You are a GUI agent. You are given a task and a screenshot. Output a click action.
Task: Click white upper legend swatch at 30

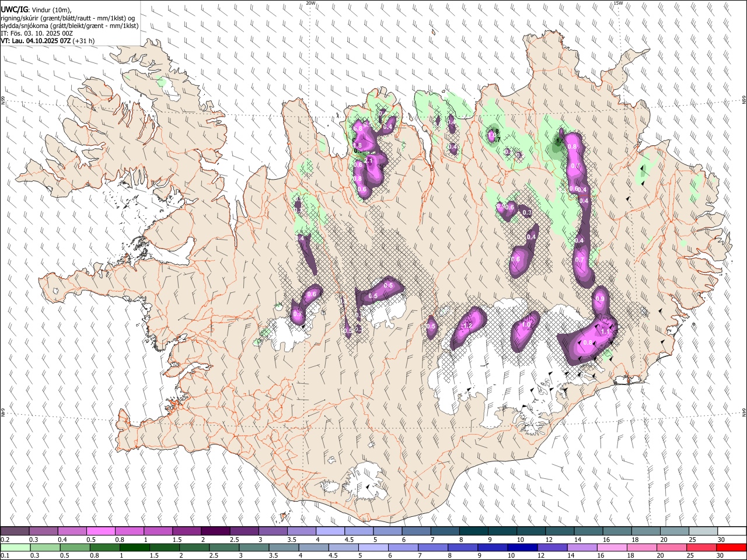click(x=732, y=531)
